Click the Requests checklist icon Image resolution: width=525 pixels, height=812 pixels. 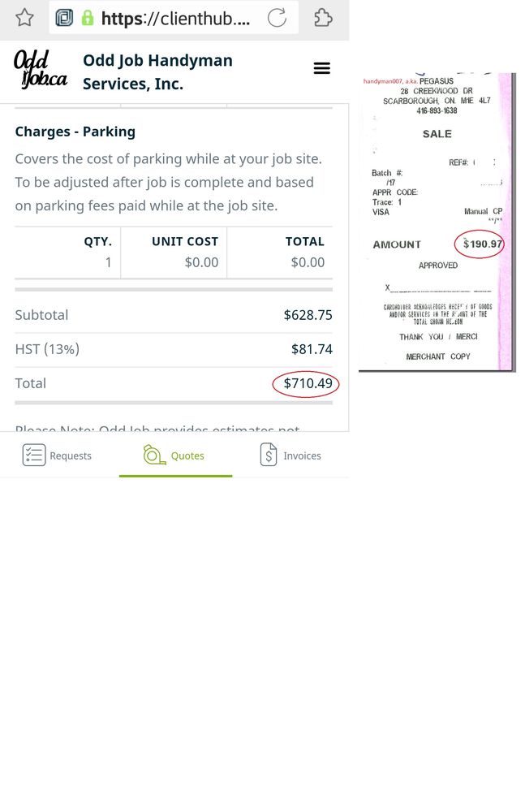click(x=33, y=456)
